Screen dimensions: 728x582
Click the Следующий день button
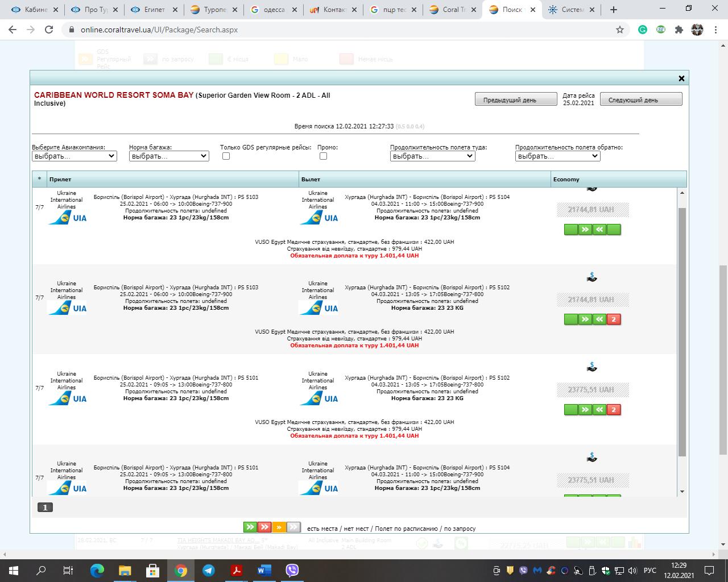pos(640,100)
